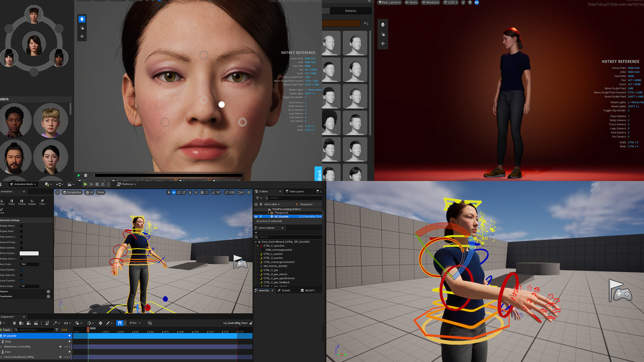Screen dimensions: 644x362
Task: Toggle the Only Select Rig checkbox
Action: [x=21, y=275]
